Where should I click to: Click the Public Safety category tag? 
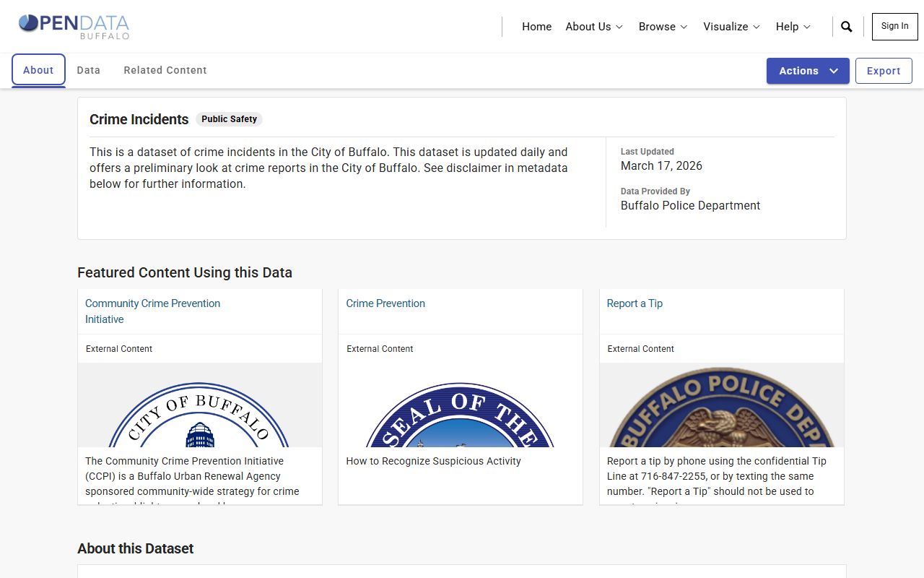coord(229,119)
